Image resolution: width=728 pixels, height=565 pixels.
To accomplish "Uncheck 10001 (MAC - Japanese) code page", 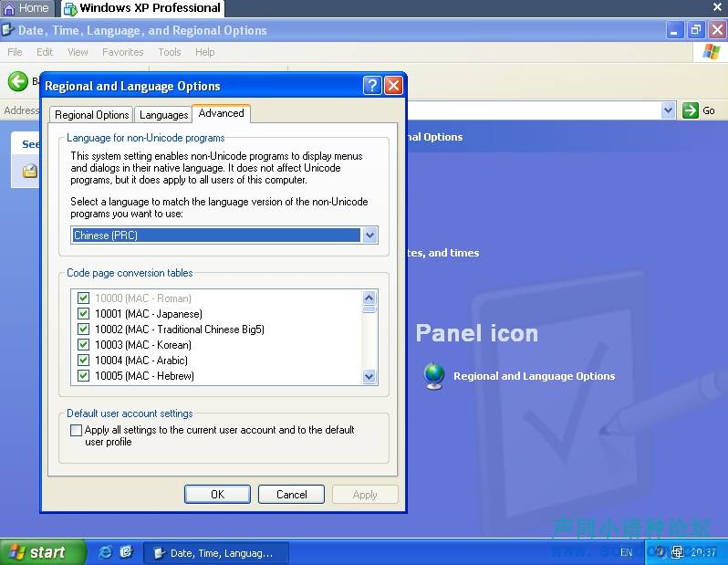I will [84, 313].
